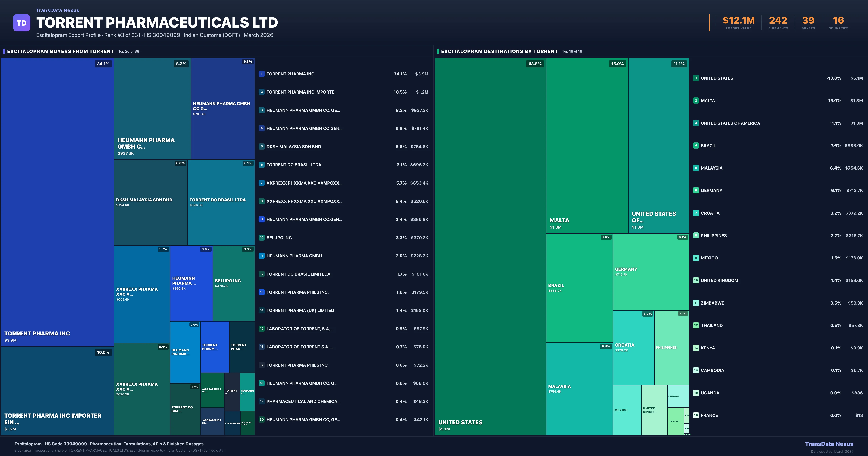Click the 242 Shipments indicator
The image size is (868, 456).
pos(778,22)
